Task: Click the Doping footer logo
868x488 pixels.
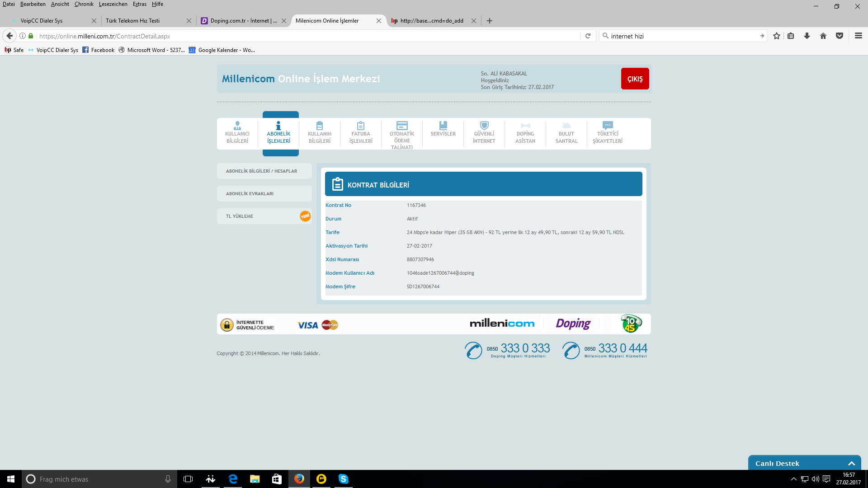Action: (573, 324)
